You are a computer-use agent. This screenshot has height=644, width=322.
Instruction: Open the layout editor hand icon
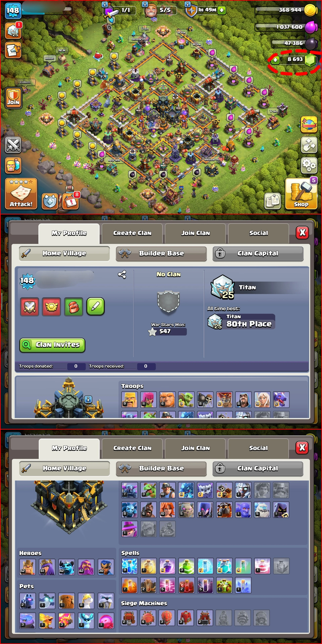[309, 145]
